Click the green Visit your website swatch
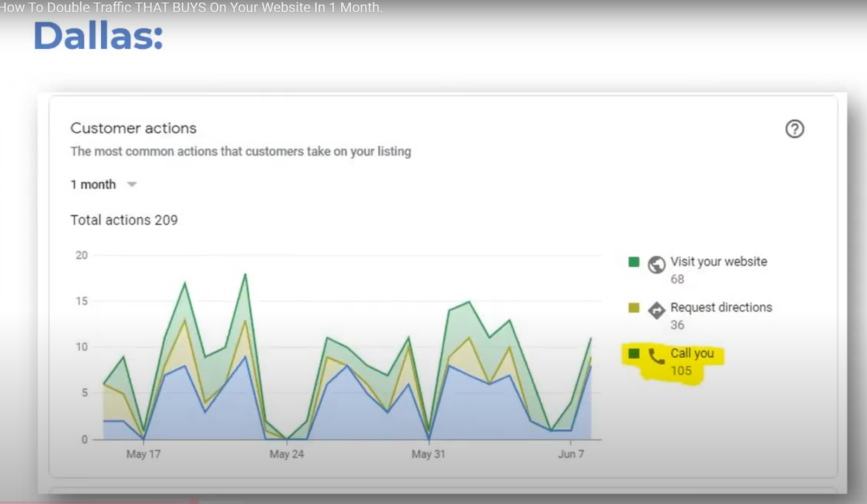 pos(633,262)
